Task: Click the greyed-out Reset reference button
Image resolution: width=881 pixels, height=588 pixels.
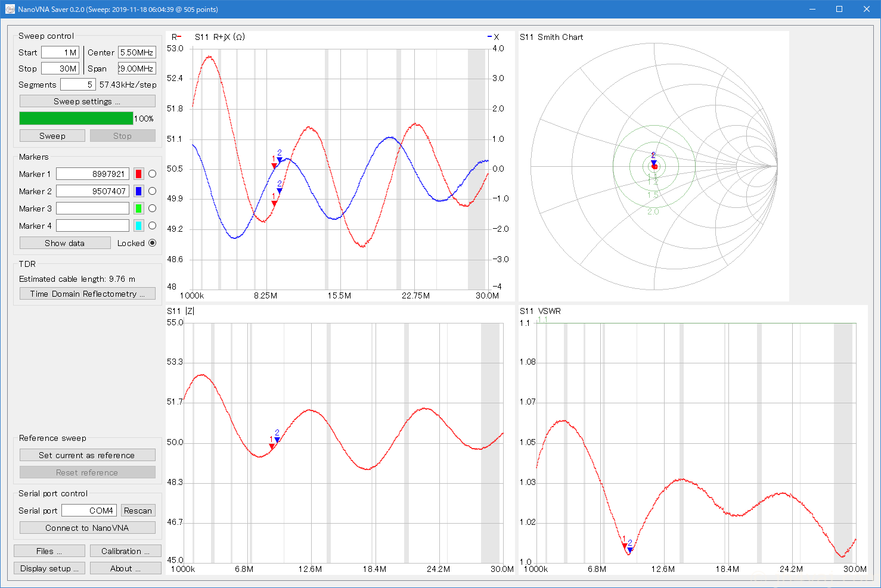Action: point(87,472)
